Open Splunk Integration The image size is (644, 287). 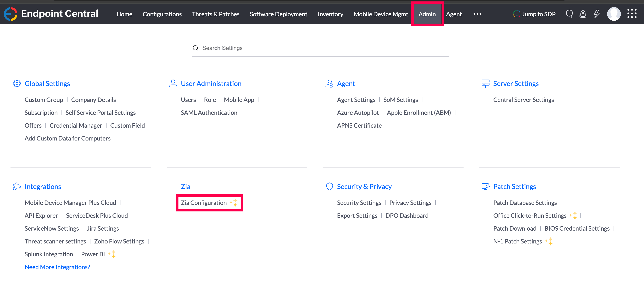pyautogui.click(x=49, y=254)
